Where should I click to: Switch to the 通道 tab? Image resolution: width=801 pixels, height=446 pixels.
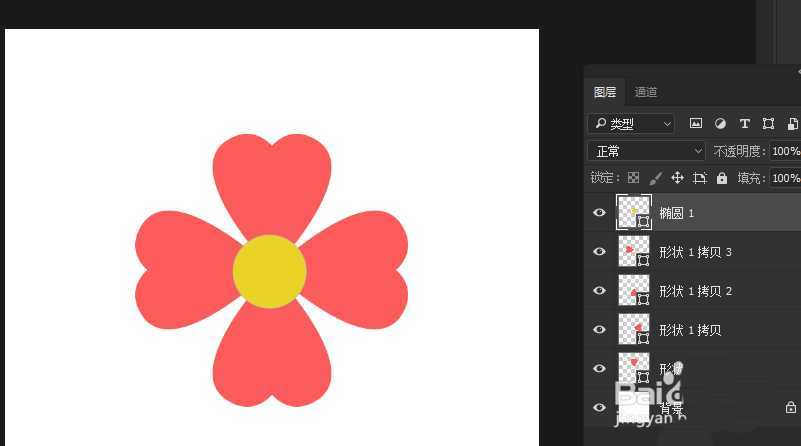(646, 92)
